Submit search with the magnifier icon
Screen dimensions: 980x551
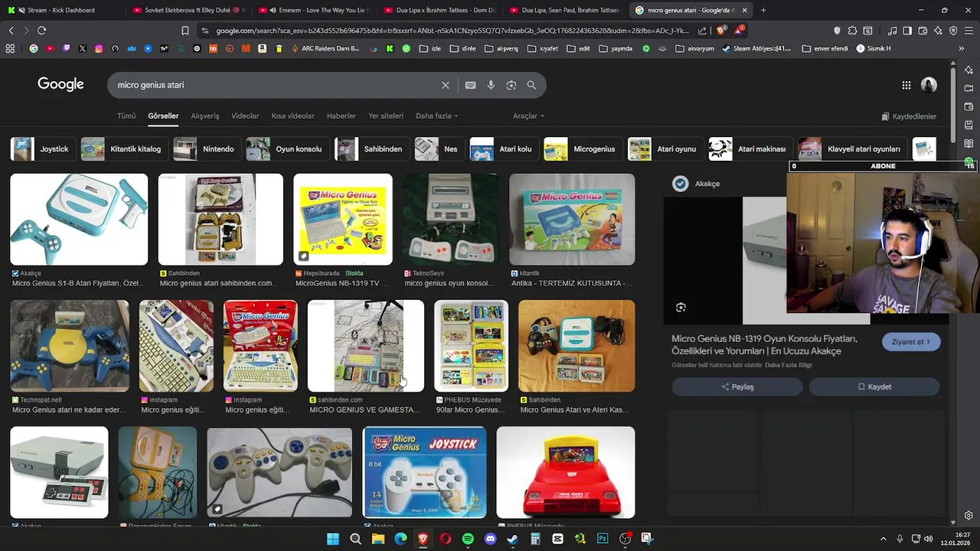[x=531, y=85]
